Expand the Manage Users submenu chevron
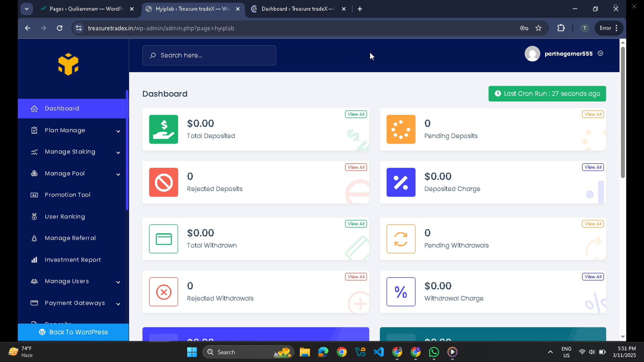 [x=118, y=282]
